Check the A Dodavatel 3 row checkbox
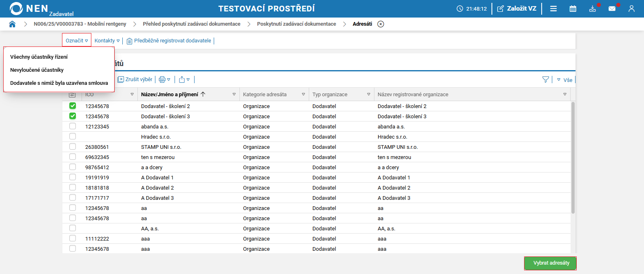 point(73,197)
